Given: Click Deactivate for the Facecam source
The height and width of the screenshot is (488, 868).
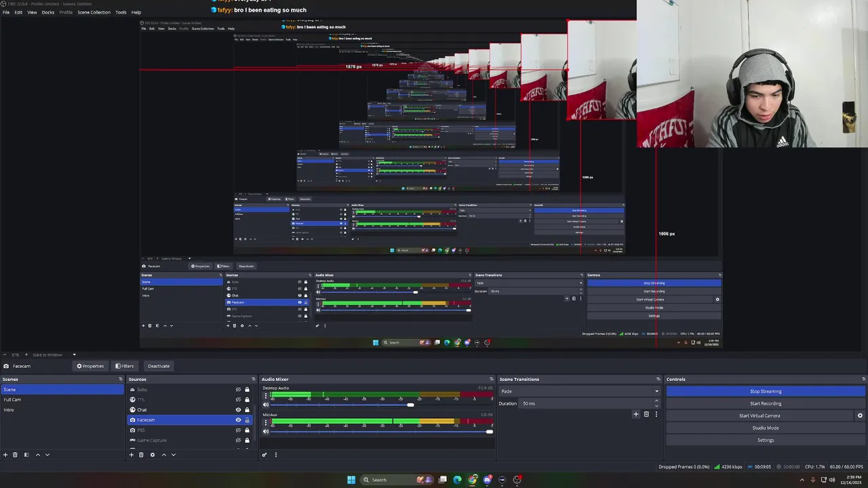Looking at the screenshot, I should pos(159,366).
